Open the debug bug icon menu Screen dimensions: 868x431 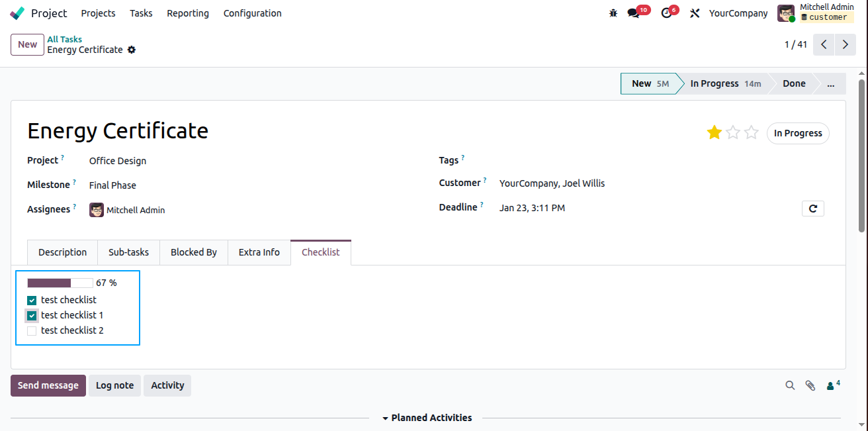(x=613, y=13)
